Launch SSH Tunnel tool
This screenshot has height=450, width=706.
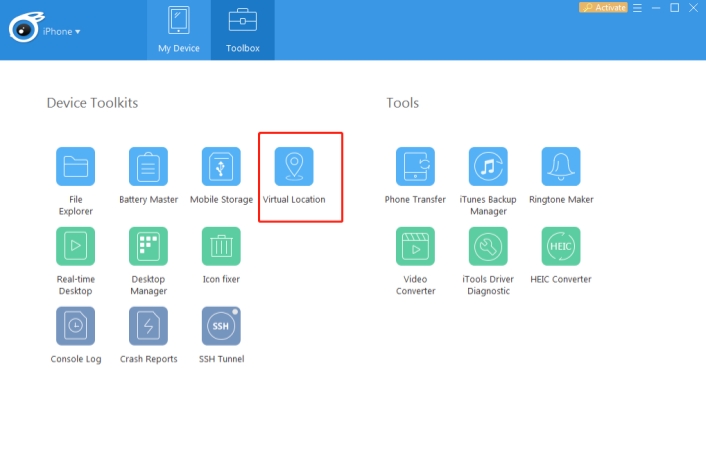221,326
